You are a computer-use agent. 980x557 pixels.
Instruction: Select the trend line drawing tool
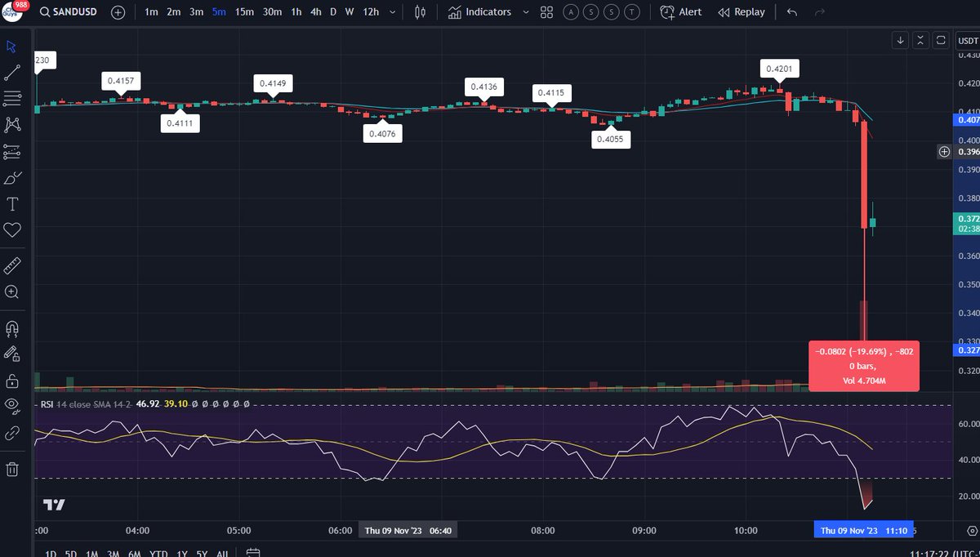pyautogui.click(x=11, y=72)
